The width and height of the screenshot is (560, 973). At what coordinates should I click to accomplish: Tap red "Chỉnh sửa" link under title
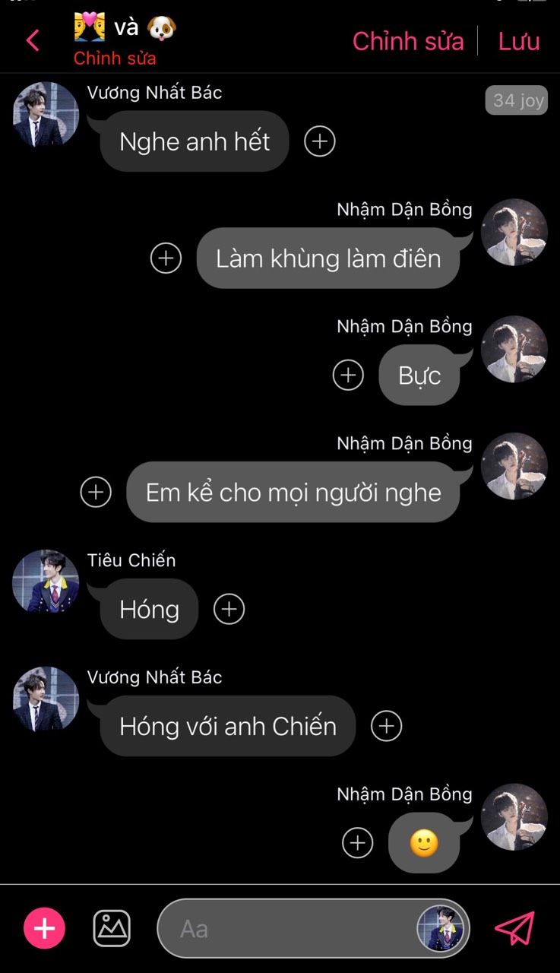(x=115, y=59)
